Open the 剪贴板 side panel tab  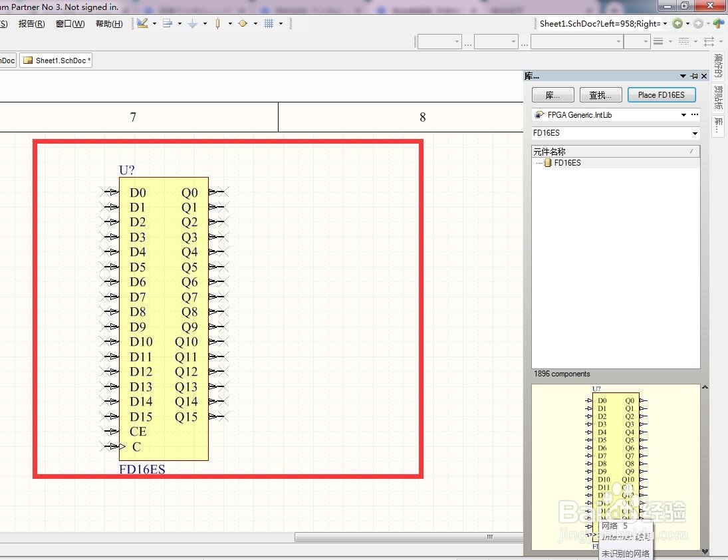(718, 96)
